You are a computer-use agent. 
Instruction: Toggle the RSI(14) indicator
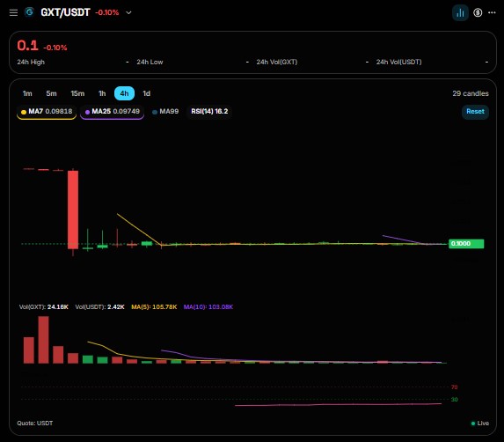coord(209,112)
